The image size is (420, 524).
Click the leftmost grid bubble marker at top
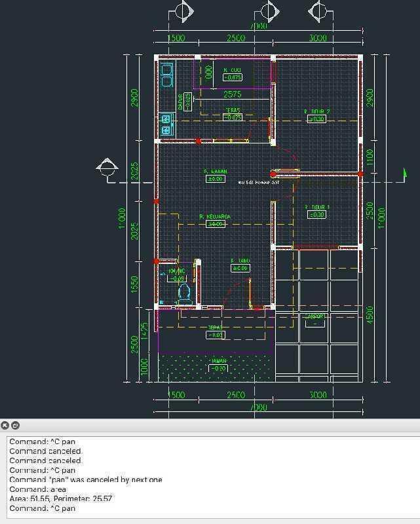[x=182, y=12]
